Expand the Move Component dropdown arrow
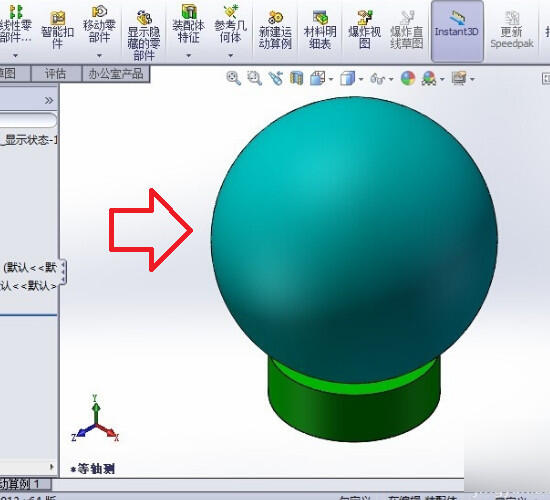Image resolution: width=550 pixels, height=500 pixels. tap(99, 55)
